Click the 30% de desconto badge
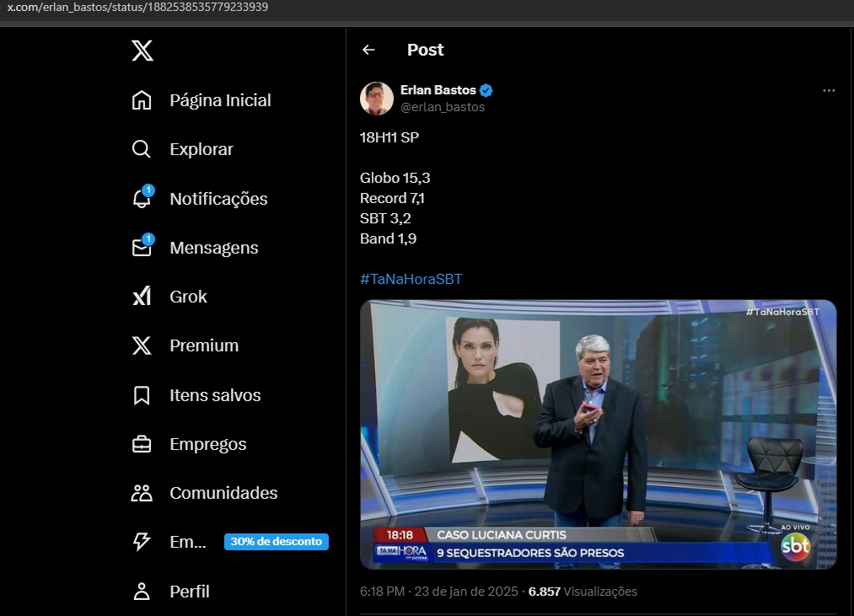854x616 pixels. click(x=277, y=542)
